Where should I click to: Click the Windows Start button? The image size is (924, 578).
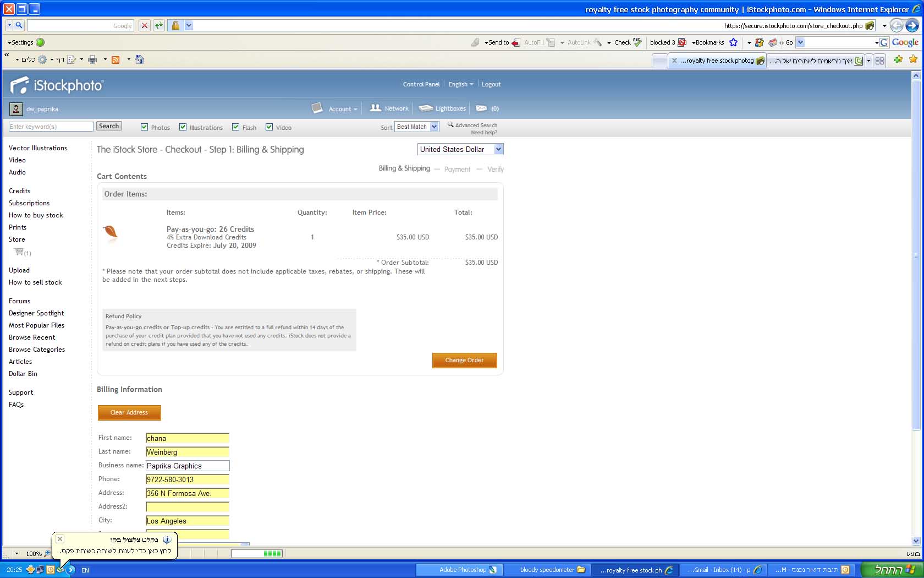tap(894, 570)
